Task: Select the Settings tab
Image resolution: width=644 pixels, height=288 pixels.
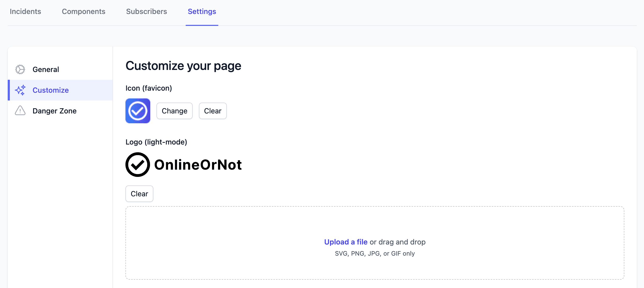Action: pos(201,11)
